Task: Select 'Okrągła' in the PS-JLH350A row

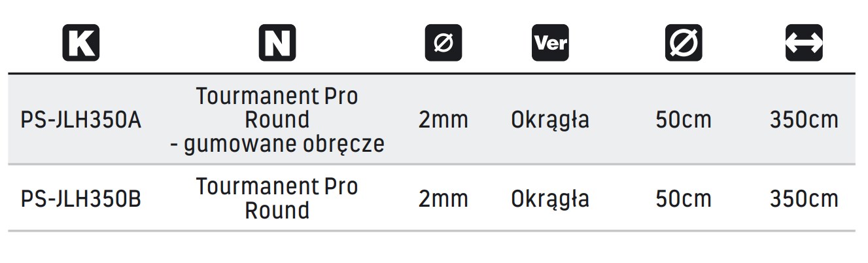Action: [x=550, y=120]
